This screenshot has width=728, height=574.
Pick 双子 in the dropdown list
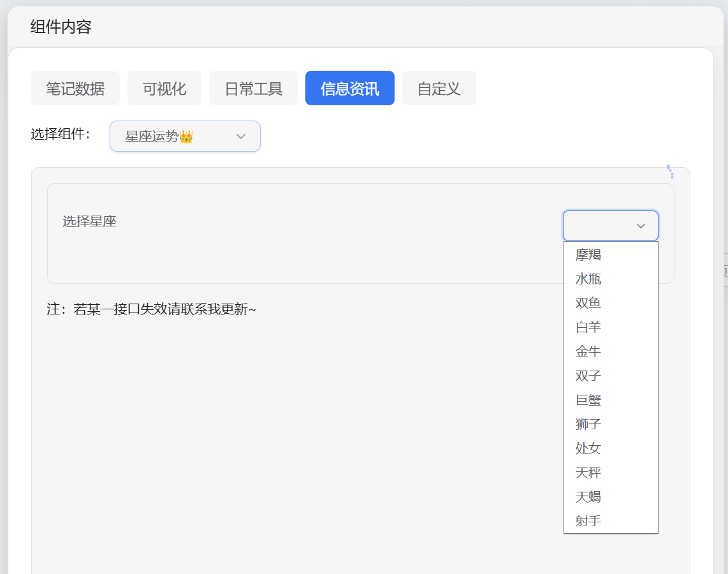click(611, 375)
